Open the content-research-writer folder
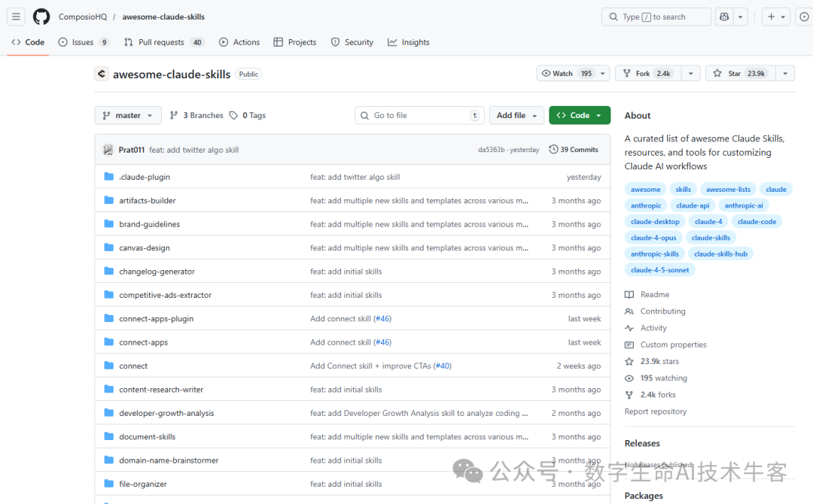 coord(161,390)
